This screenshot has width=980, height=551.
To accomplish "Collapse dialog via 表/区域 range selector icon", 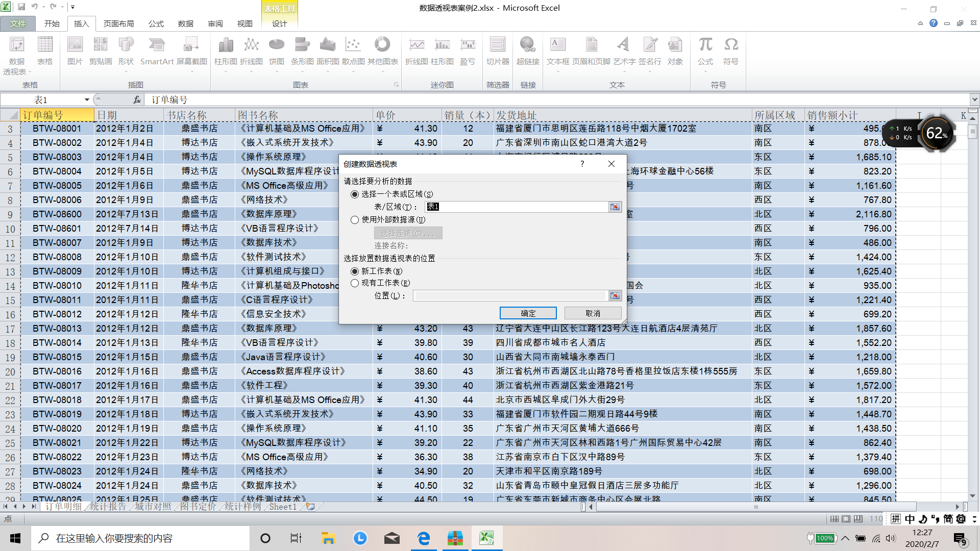I will click(x=615, y=207).
